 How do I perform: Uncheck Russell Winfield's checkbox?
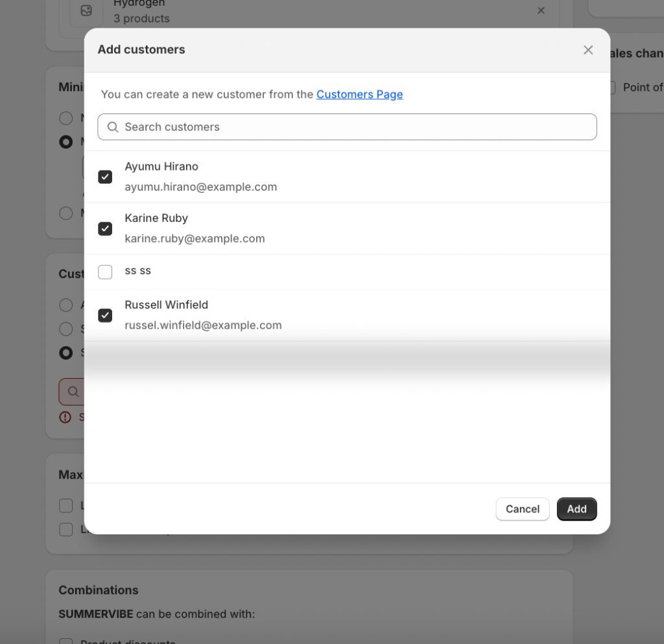pos(105,315)
